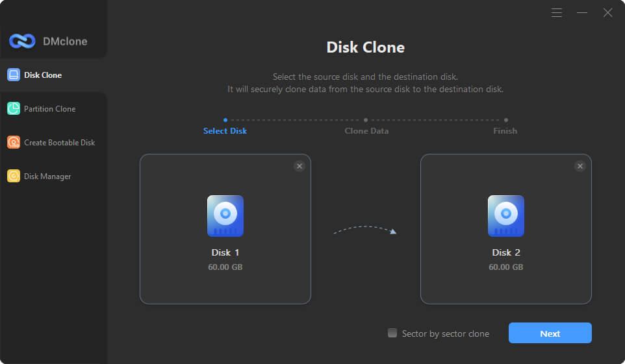The height and width of the screenshot is (364, 625).
Task: Click the Clone Data step label
Action: tap(366, 131)
